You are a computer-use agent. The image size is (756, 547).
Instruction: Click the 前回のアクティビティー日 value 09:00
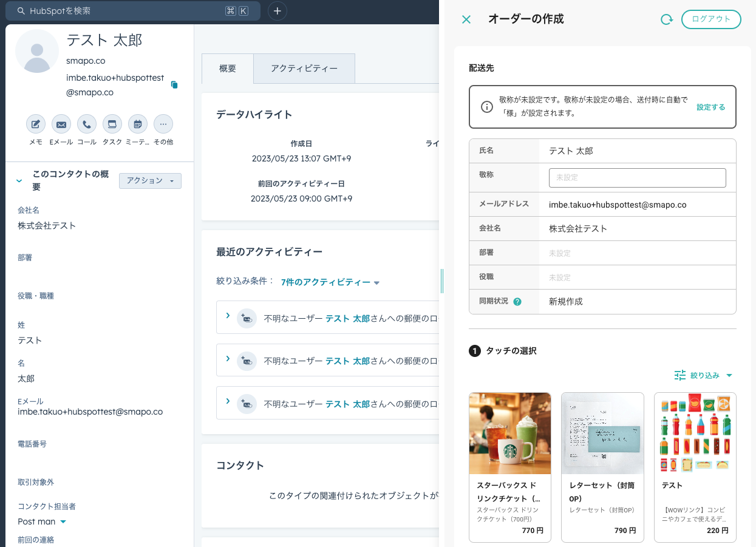(x=301, y=199)
